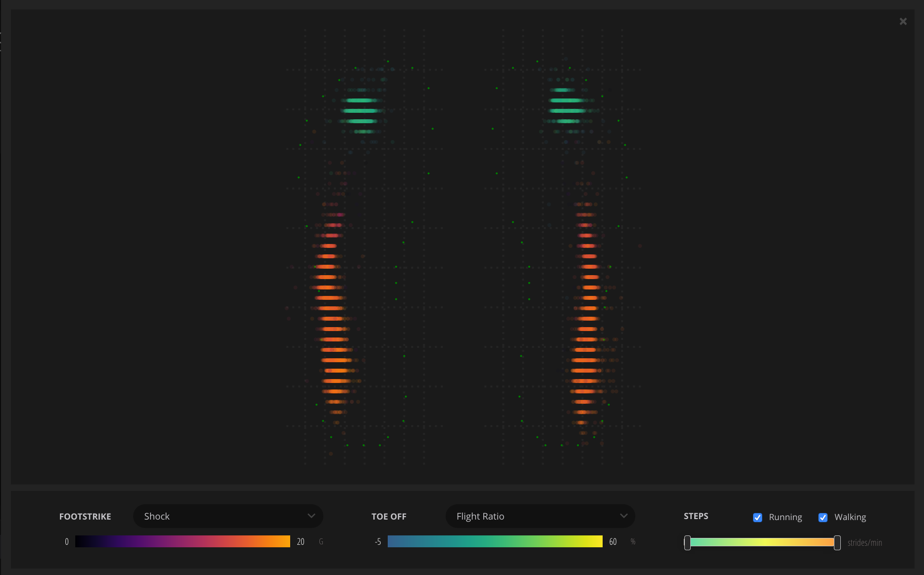924x575 pixels.
Task: Disable the Walking steps filter
Action: click(x=823, y=517)
